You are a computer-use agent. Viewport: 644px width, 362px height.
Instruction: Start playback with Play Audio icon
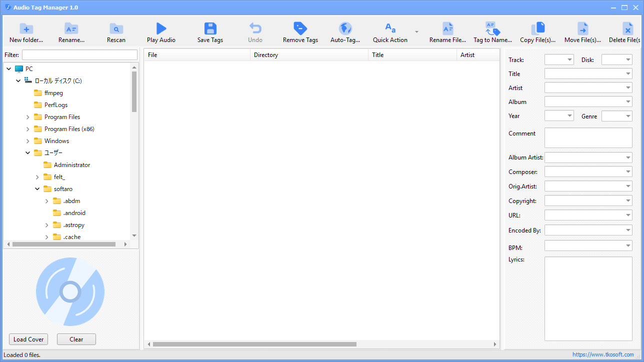pyautogui.click(x=161, y=28)
